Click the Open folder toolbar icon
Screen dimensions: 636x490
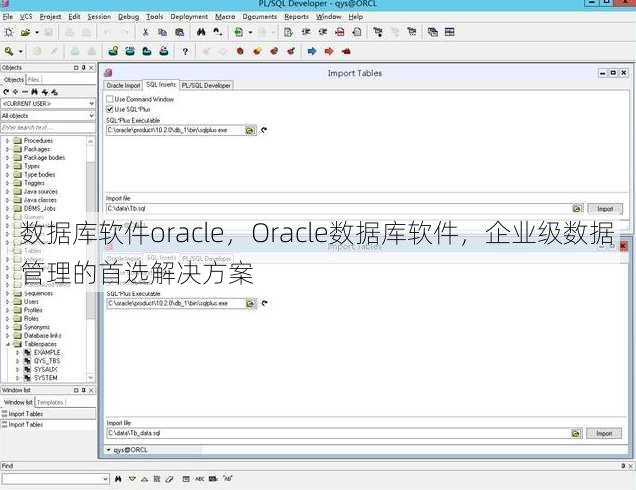click(25, 32)
